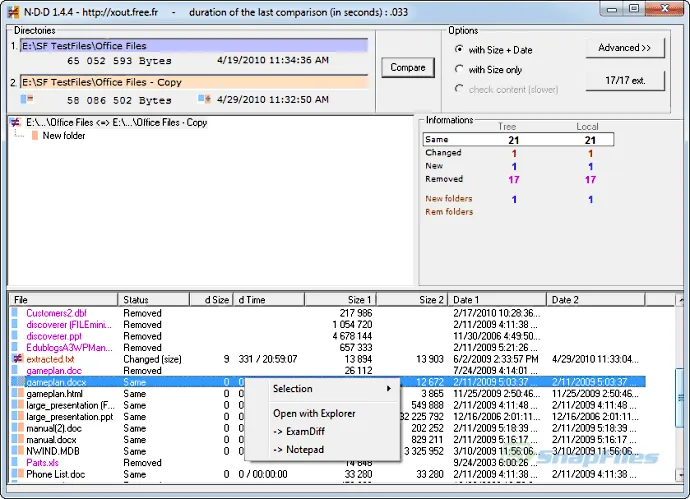Screen dimensions: 690x499
Task: Sort by the Status column header
Action: click(154, 300)
